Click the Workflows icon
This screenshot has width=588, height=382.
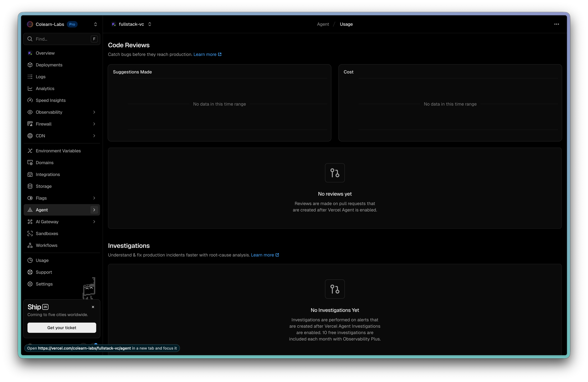30,245
